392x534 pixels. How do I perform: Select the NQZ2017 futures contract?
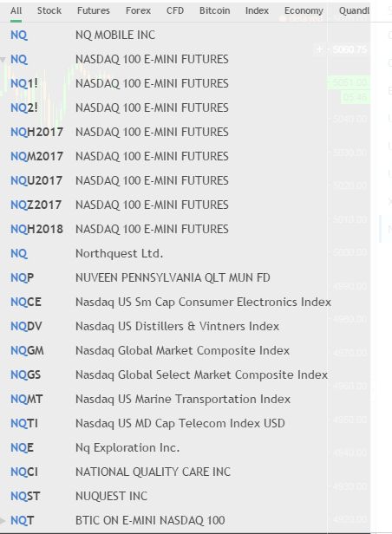pyautogui.click(x=185, y=205)
